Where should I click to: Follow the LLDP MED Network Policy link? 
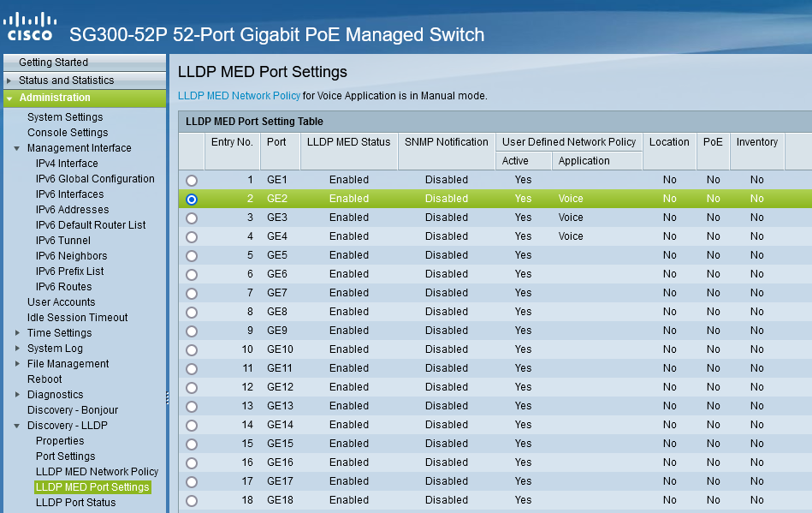click(239, 96)
